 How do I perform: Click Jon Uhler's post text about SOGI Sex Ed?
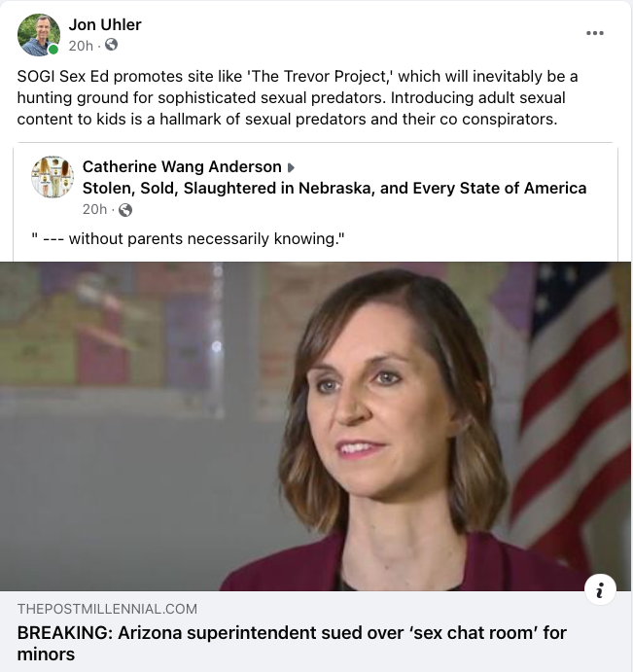298,97
